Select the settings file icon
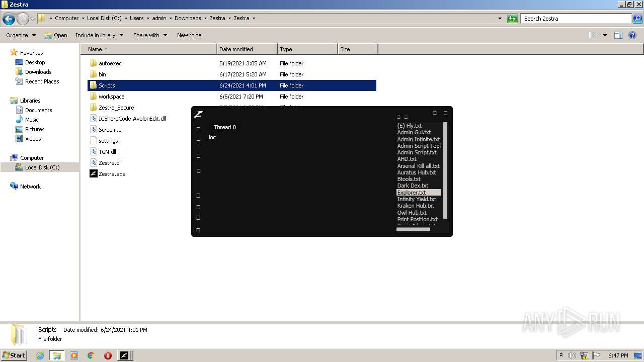 tap(93, 141)
